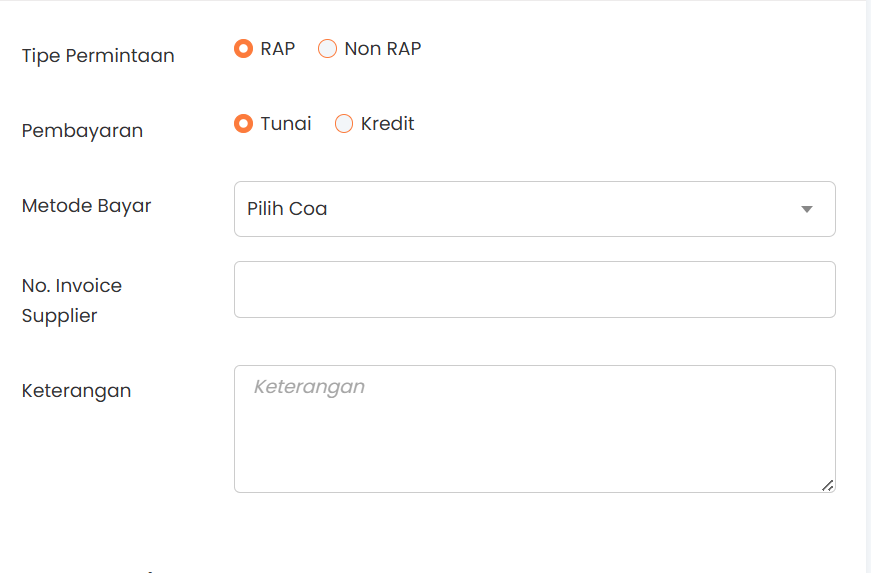871x573 pixels.
Task: Click the Keterangan textarea resize handle
Action: tap(827, 485)
